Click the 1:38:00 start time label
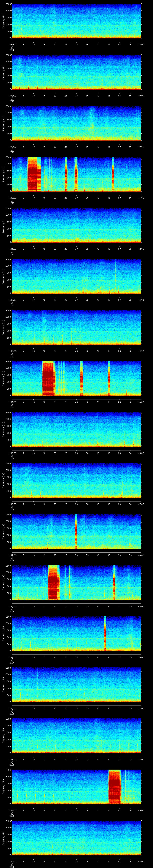153x868 pixels. tap(12, 96)
